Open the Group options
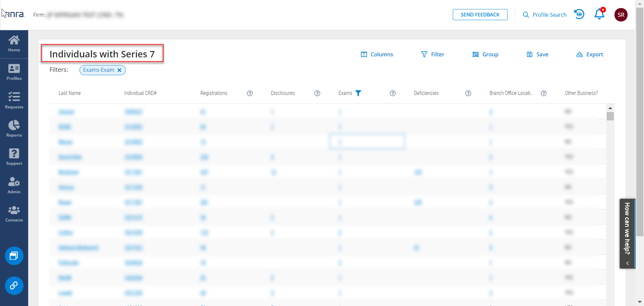The height and width of the screenshot is (306, 644). (x=485, y=54)
